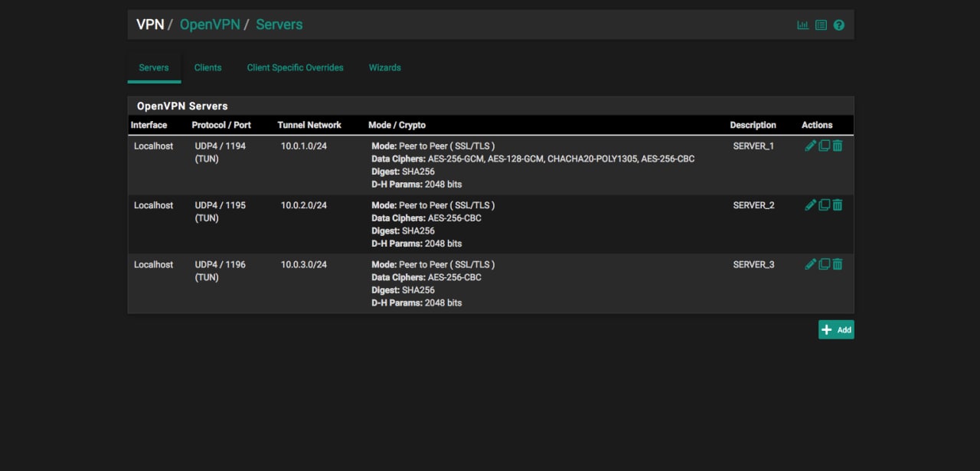Select the SERVER_2 description text
The image size is (980, 471).
pyautogui.click(x=753, y=205)
